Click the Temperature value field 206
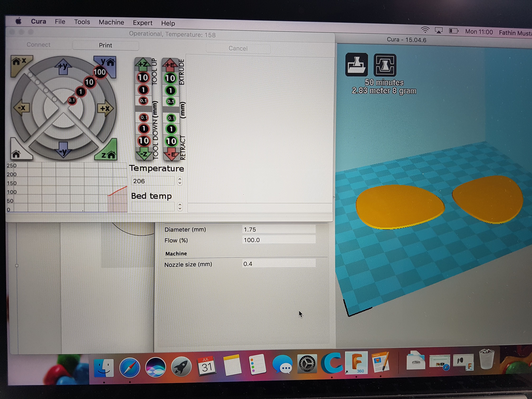Viewport: 532px width, 399px height. (153, 181)
